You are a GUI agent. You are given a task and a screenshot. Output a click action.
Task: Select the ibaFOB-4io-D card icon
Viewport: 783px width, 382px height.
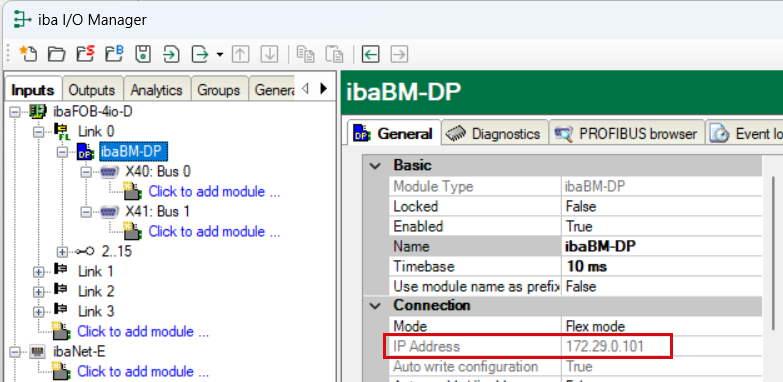point(37,111)
